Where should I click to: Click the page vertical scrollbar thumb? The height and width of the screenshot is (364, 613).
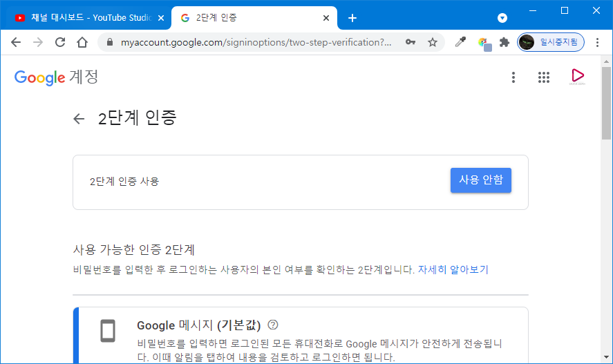pyautogui.click(x=606, y=103)
